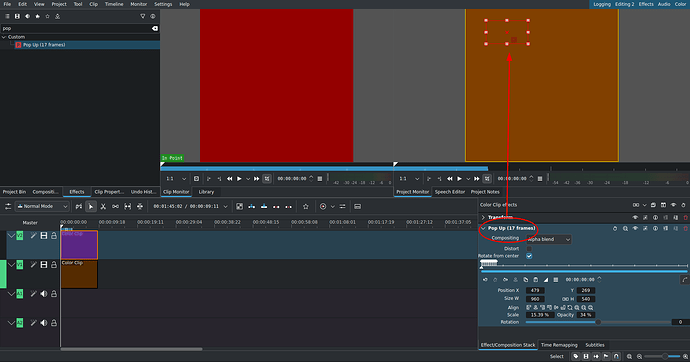Collapse the Custom effects category
This screenshot has height=362, width=690.
click(x=4, y=37)
